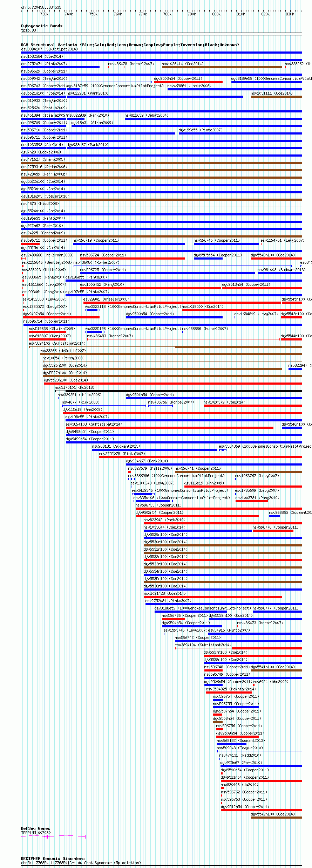Open nsv1019500 (Coe2014) variant
The height and width of the screenshot is (868, 312).
[203, 306]
